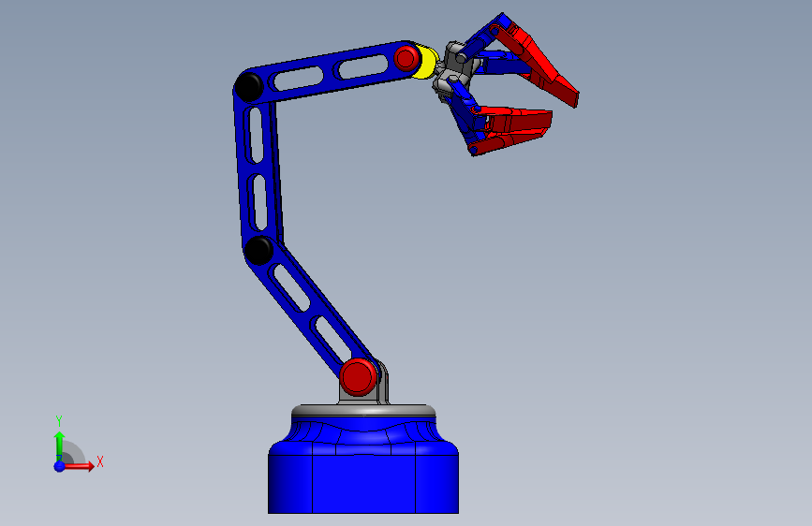Select the blue cylindrical base pedestal
This screenshot has height=526, width=812.
click(x=363, y=467)
